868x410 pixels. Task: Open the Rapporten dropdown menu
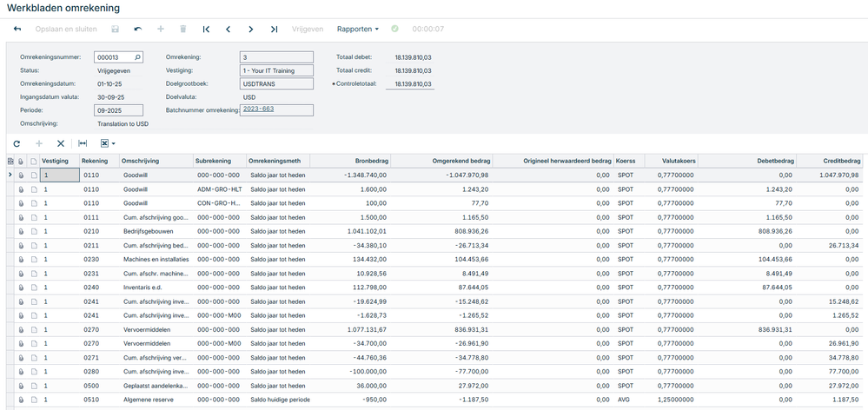[357, 29]
